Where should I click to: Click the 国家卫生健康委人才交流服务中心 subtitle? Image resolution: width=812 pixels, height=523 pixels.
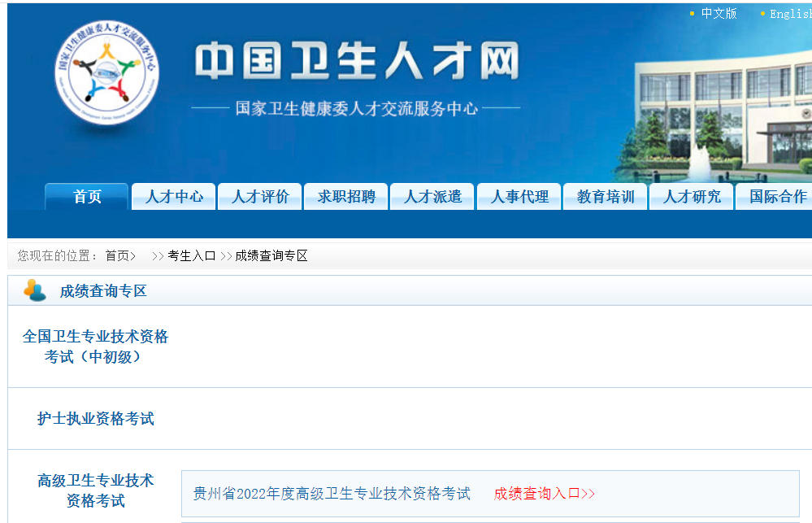(x=356, y=108)
